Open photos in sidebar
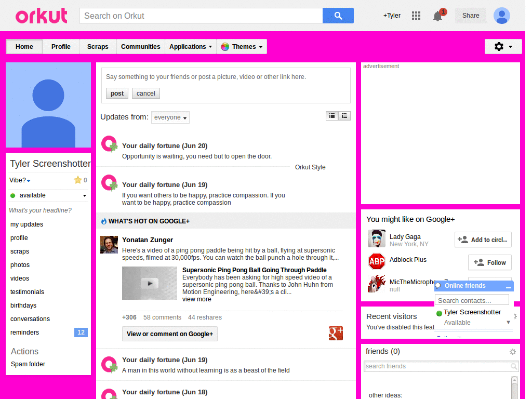The width and height of the screenshot is (532, 399). (20, 265)
